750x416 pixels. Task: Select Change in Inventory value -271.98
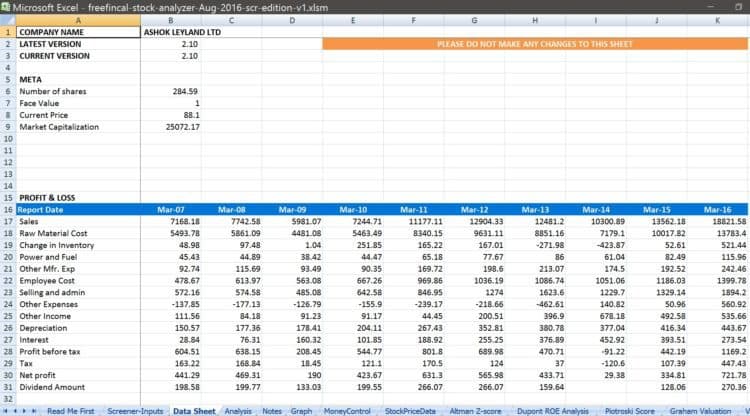pos(535,245)
